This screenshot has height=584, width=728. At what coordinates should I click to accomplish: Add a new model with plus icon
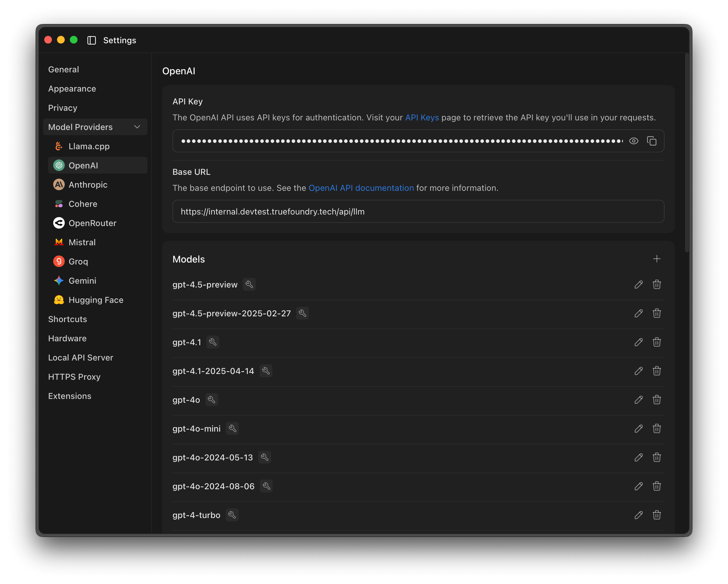click(x=657, y=259)
